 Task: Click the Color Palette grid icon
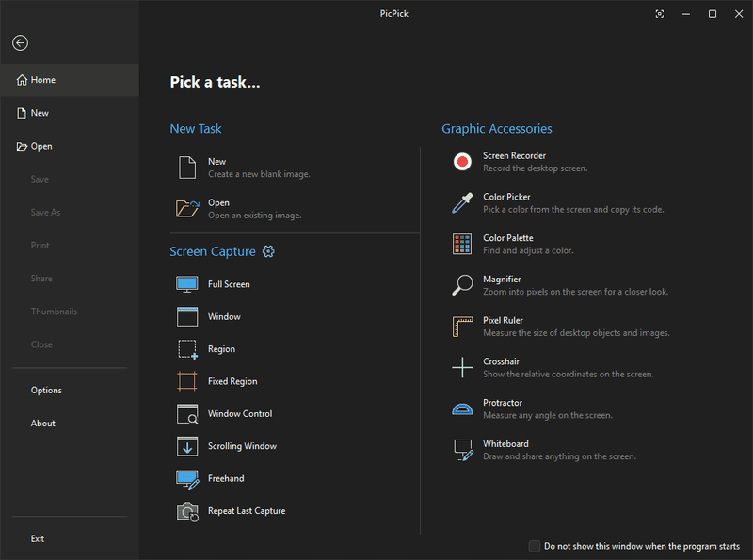[x=462, y=244]
